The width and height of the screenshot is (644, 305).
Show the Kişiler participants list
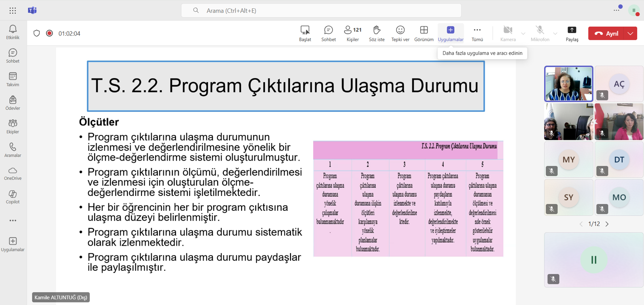(x=352, y=34)
